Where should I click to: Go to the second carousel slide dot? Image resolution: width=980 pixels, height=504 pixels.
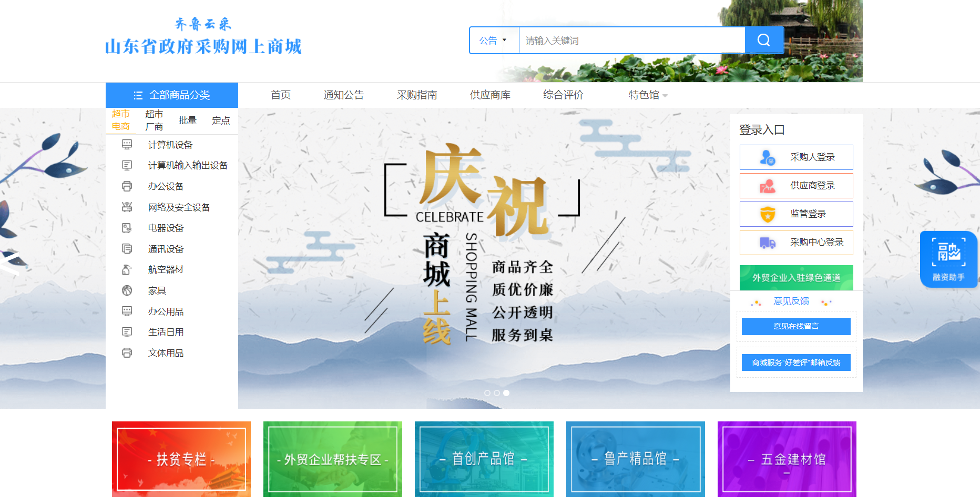[497, 393]
